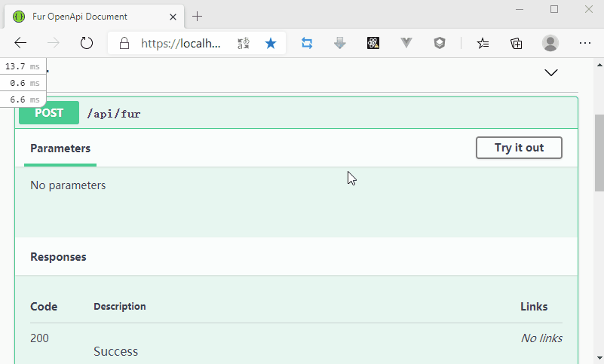Open the Vue devtools extension icon
Image resolution: width=604 pixels, height=364 pixels.
click(406, 44)
